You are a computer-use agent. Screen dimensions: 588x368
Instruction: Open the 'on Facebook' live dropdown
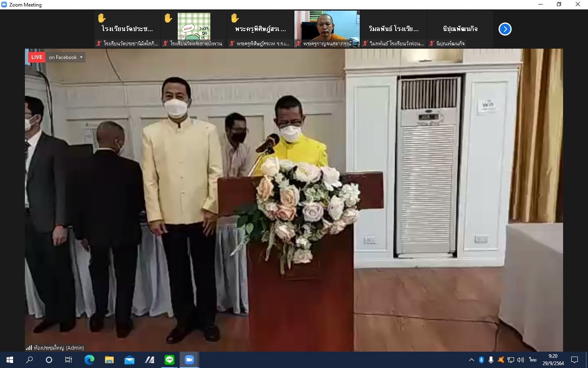(65, 57)
